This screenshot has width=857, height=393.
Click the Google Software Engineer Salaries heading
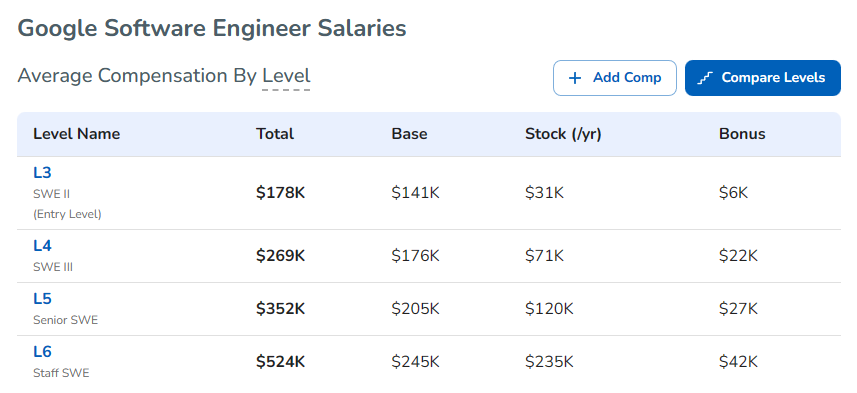click(212, 28)
